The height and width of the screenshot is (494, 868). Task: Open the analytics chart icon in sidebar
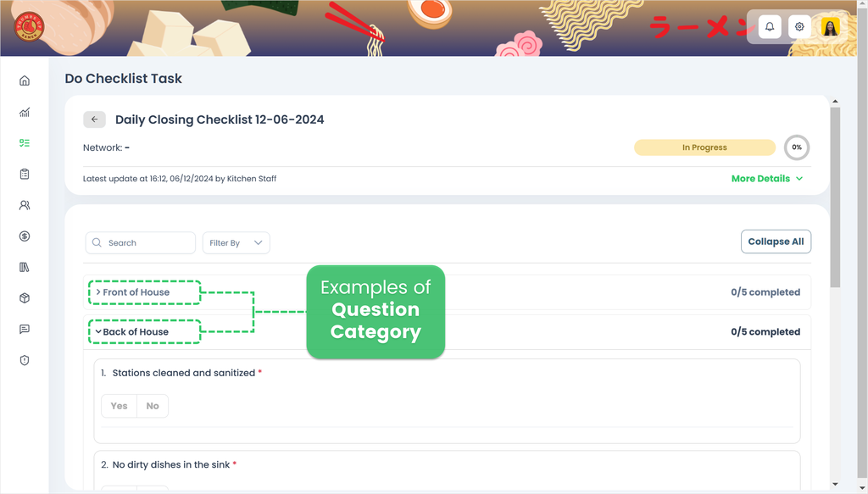click(25, 113)
